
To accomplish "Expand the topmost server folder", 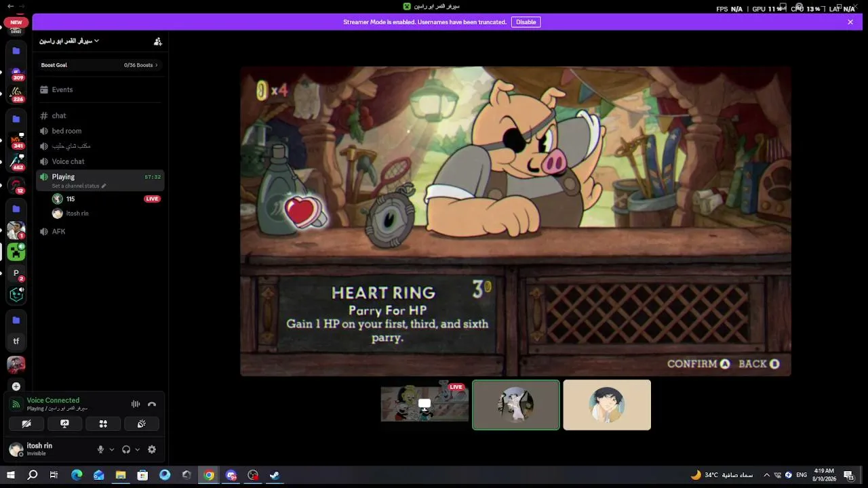I will [x=16, y=51].
